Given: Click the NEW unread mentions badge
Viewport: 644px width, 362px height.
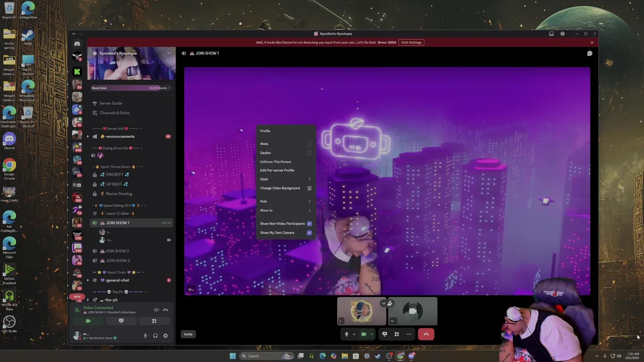Looking at the screenshot, I should pos(77,297).
